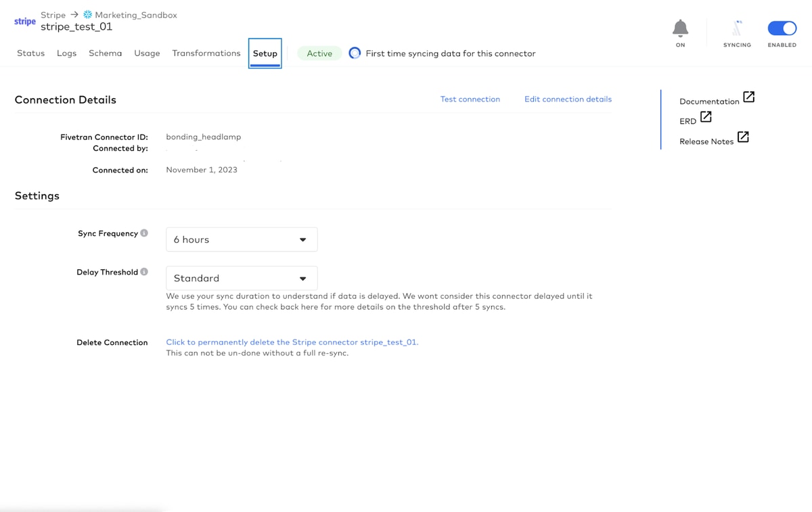Open the Delay Threshold dropdown

pyautogui.click(x=242, y=278)
